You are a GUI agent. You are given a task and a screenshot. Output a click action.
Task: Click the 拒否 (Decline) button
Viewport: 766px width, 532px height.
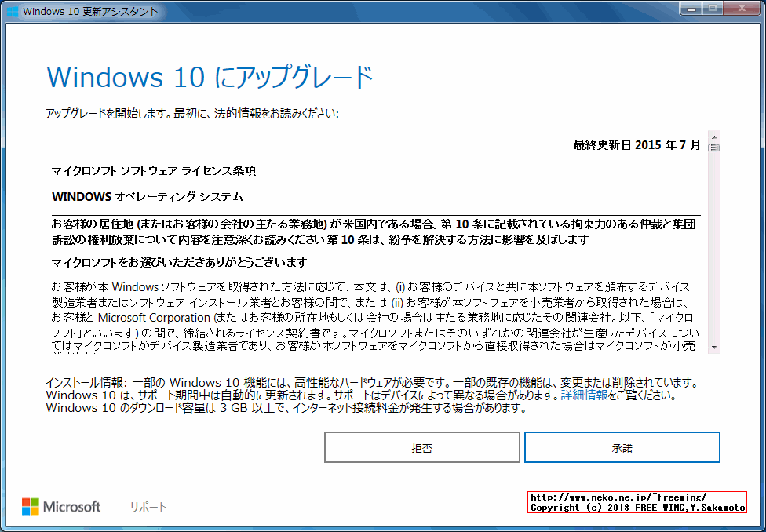(x=421, y=446)
